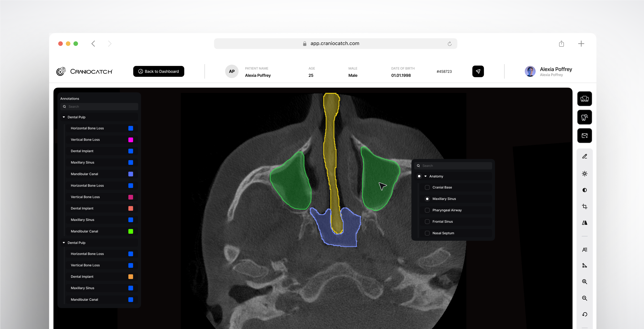
Task: Select first Mandibular Canal annotation item
Action: point(84,174)
